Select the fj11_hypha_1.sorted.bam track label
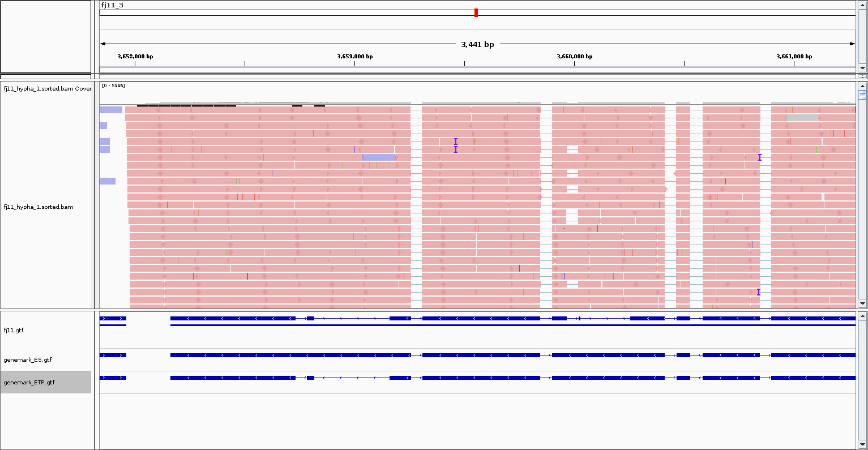Screen dimensions: 868x450 tap(37, 207)
